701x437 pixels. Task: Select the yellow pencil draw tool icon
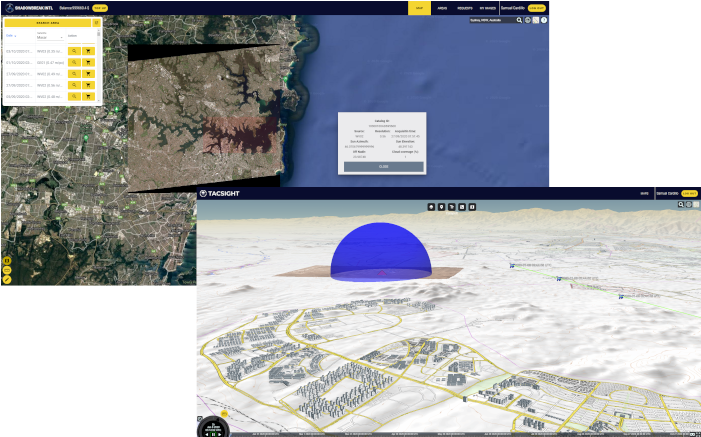click(x=7, y=280)
